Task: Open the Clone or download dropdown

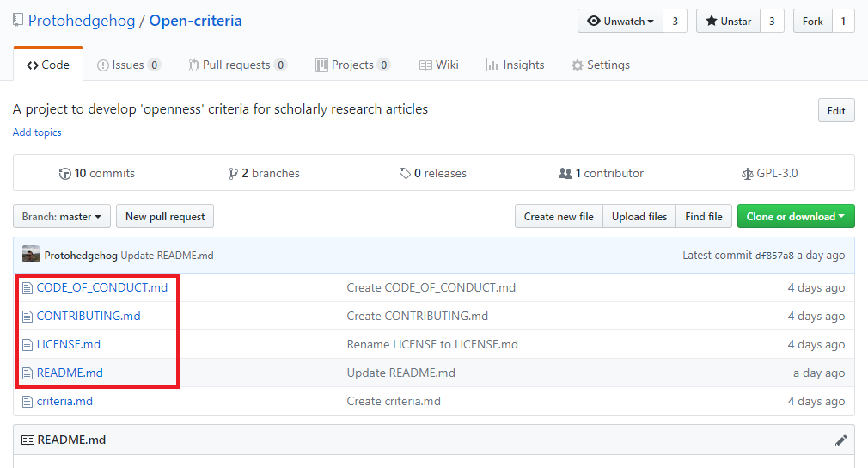Action: click(x=796, y=217)
